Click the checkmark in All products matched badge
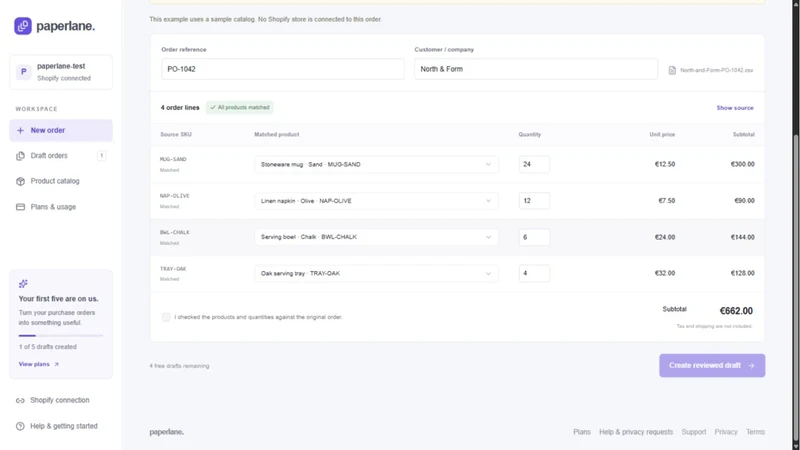 [213, 108]
